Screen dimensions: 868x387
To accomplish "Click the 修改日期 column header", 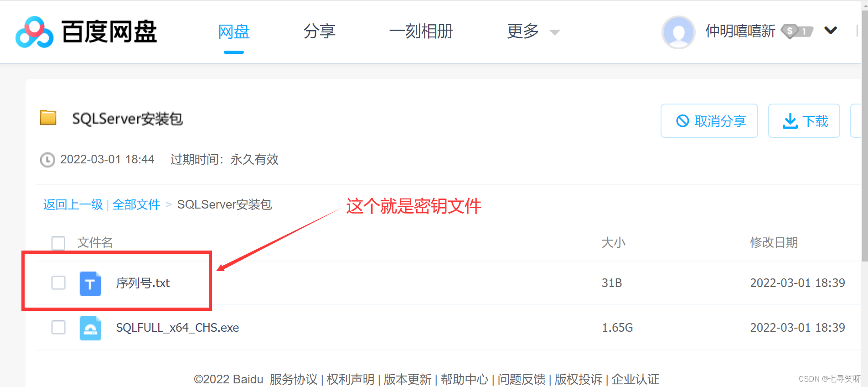I will point(774,242).
